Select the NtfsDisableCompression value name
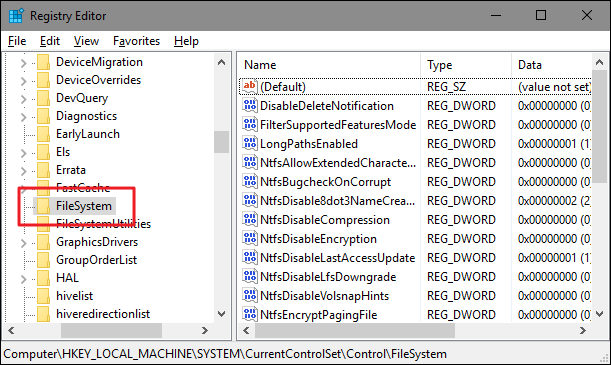 click(x=325, y=220)
